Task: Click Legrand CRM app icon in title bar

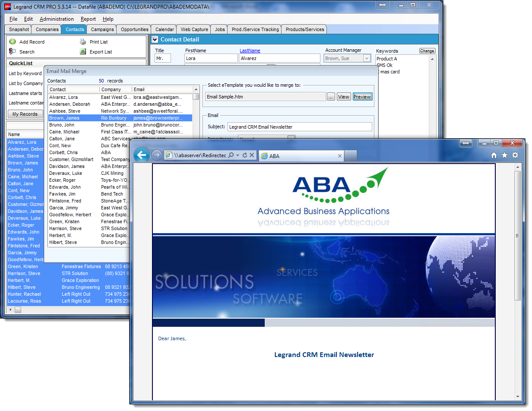Action: (7, 7)
